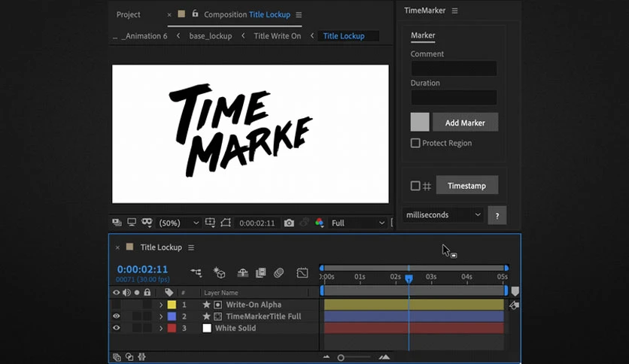Click composition icon of TimeMarkerTitle Full layer
Image resolution: width=629 pixels, height=364 pixels.
click(218, 317)
